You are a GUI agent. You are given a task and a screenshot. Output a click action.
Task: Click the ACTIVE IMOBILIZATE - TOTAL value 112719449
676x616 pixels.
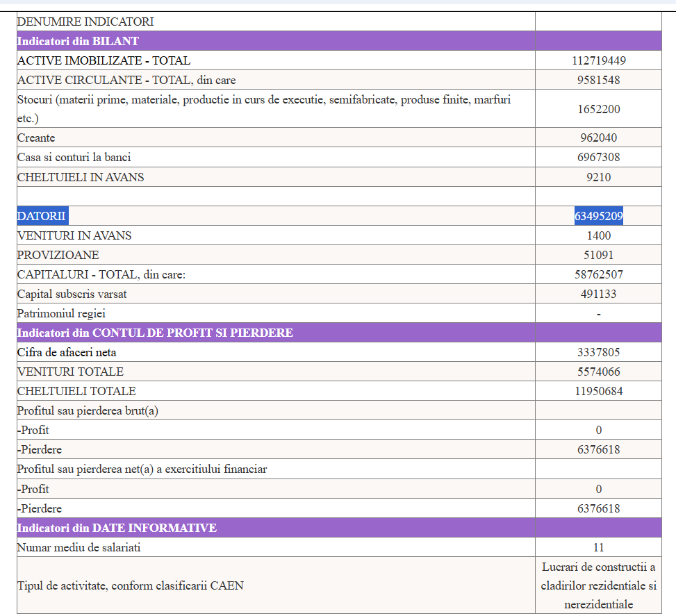(x=598, y=60)
